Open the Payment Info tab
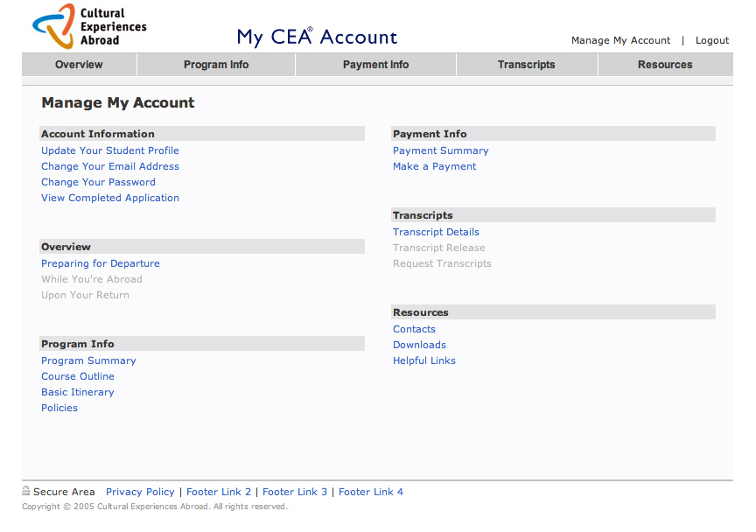The width and height of the screenshot is (756, 532). (x=375, y=65)
